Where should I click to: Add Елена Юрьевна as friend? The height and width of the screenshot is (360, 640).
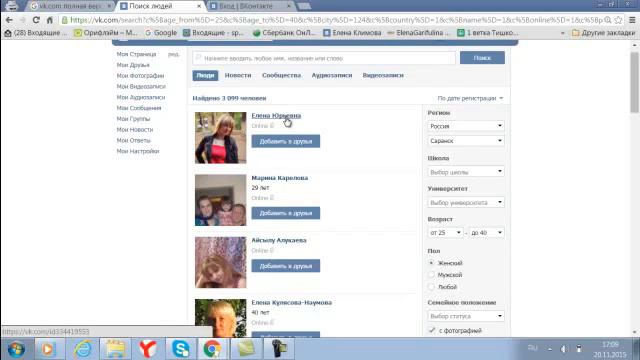286,141
